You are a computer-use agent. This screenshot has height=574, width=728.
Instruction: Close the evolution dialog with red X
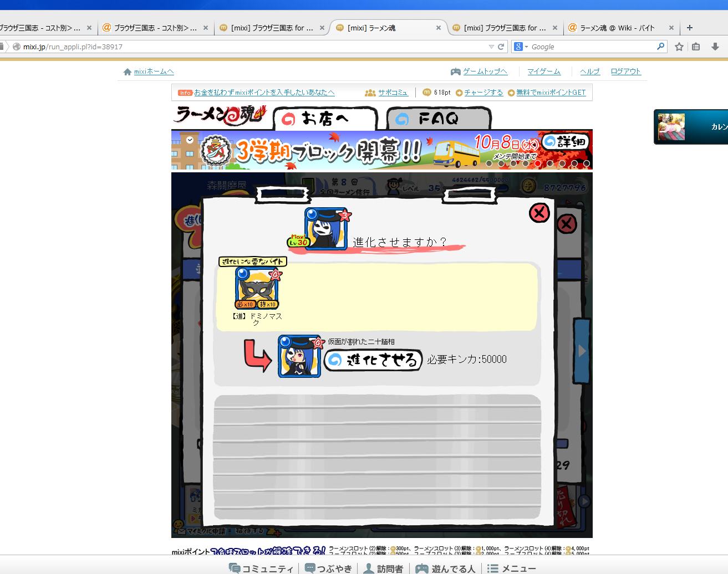coord(539,213)
